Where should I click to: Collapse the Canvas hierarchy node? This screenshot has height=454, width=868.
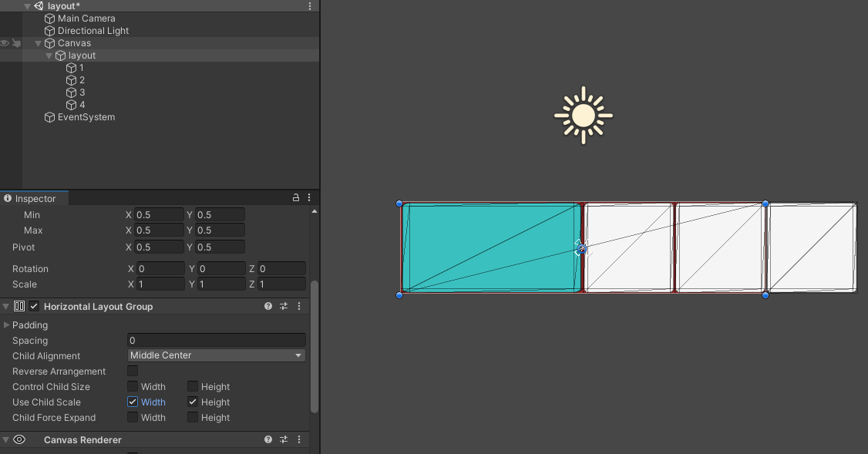pyautogui.click(x=39, y=43)
